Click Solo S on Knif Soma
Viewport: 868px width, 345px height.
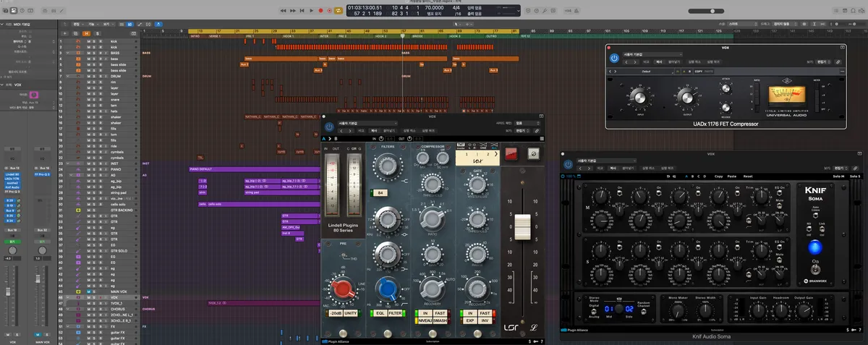[x=856, y=176]
